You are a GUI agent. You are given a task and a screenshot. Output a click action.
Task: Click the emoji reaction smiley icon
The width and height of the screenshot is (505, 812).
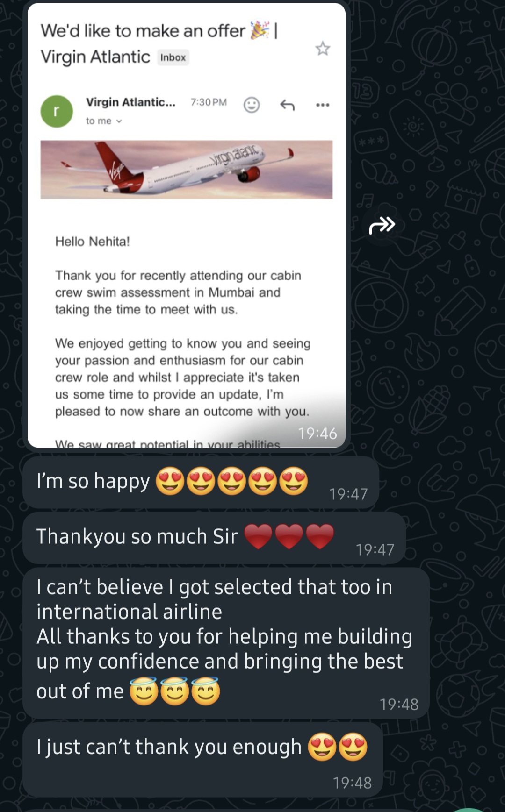[252, 105]
